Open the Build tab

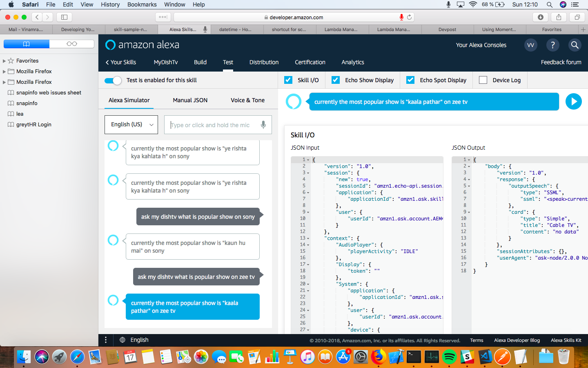pos(200,62)
